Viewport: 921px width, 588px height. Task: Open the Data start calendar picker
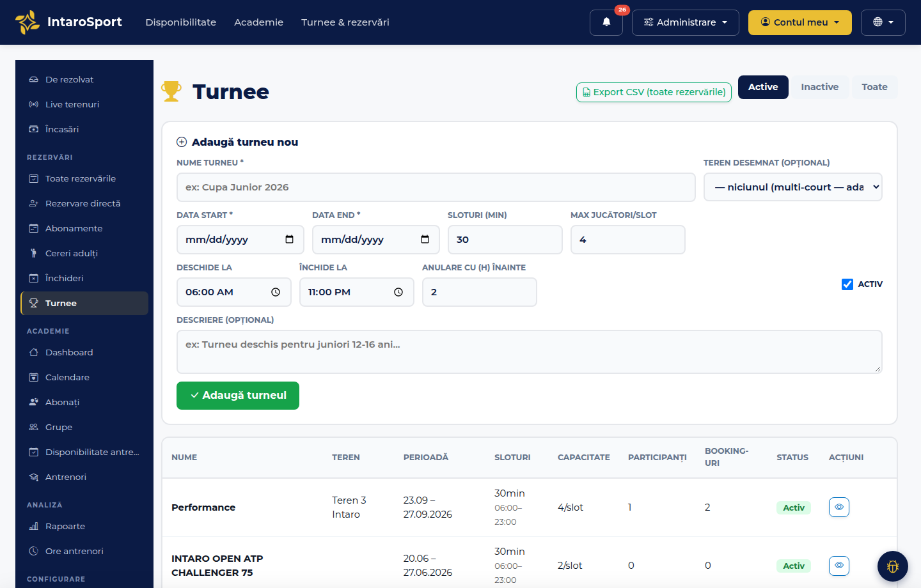click(x=289, y=240)
